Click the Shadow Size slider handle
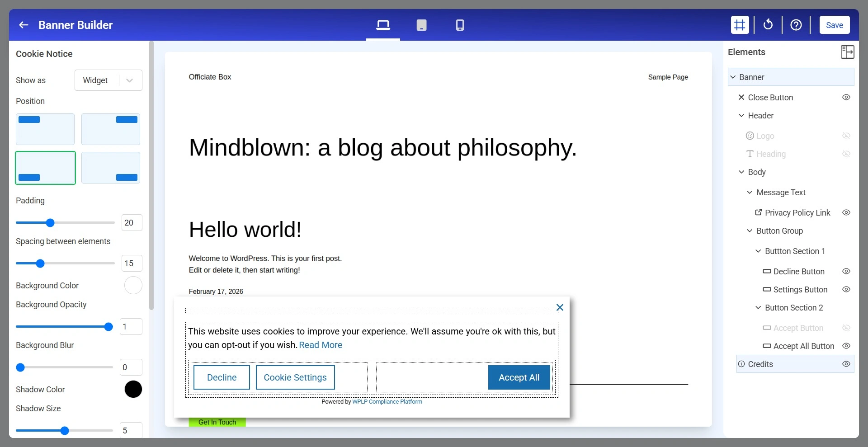 (x=65, y=430)
